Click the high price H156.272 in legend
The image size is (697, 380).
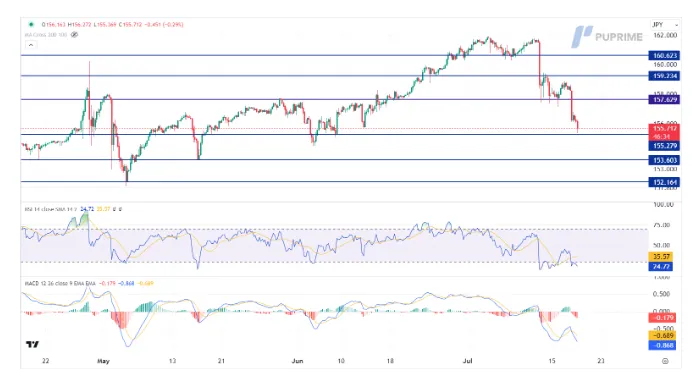tap(80, 24)
